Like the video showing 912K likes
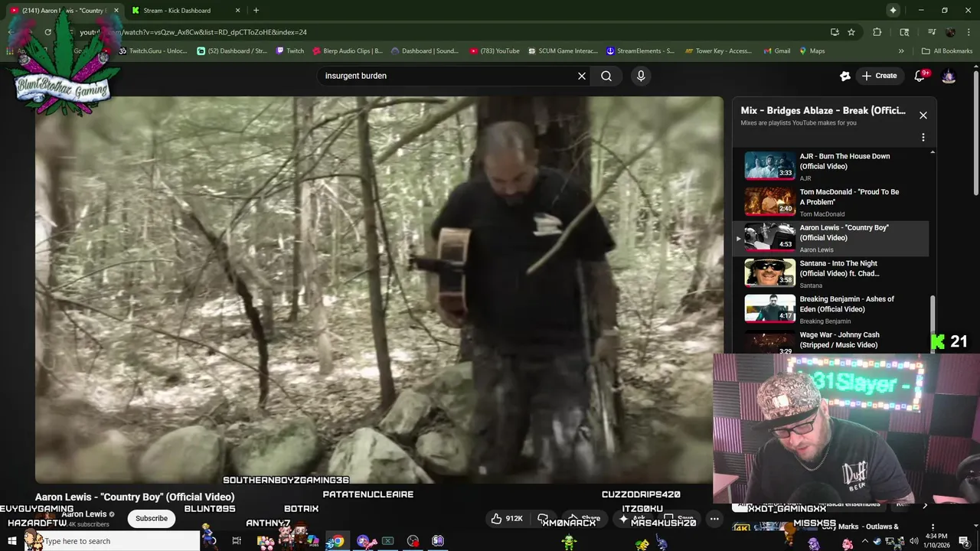Image resolution: width=980 pixels, height=551 pixels. point(507,518)
